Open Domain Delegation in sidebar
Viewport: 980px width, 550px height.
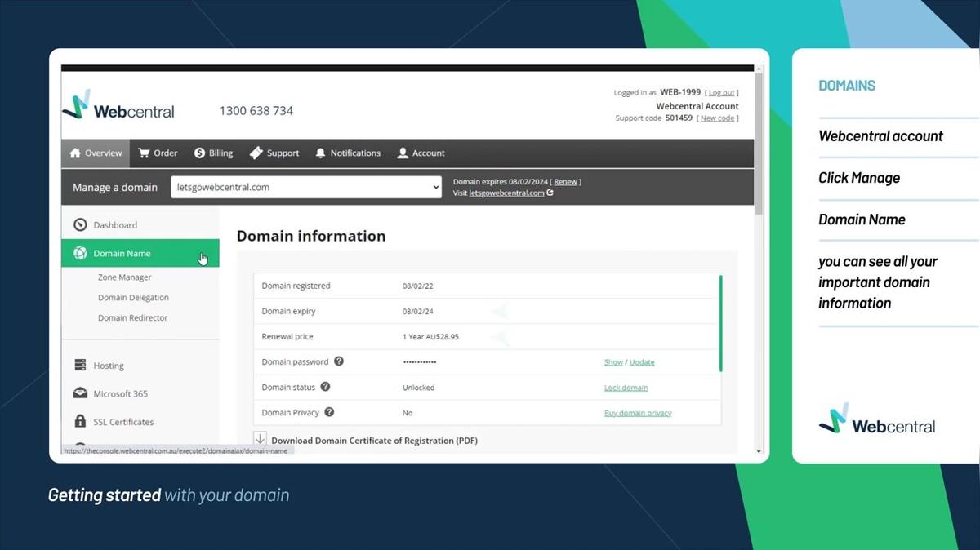coord(133,298)
